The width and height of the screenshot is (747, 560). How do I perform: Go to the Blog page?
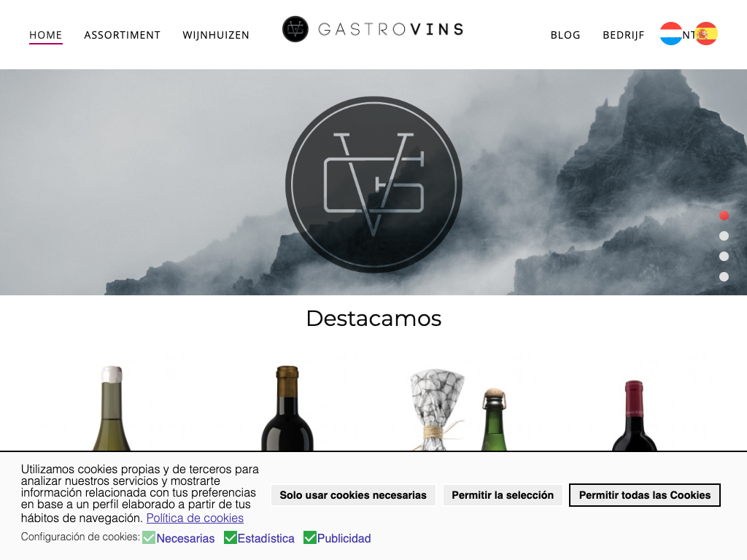[x=565, y=35]
